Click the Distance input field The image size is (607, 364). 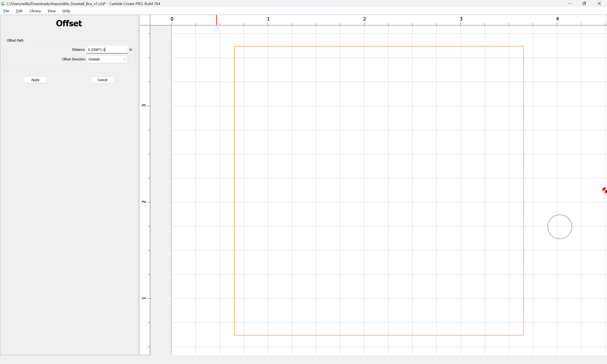pos(107,50)
